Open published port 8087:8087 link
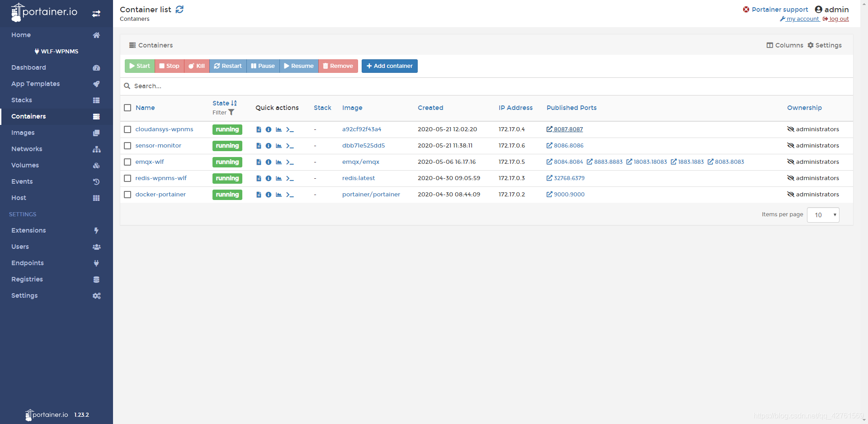 [x=565, y=129]
